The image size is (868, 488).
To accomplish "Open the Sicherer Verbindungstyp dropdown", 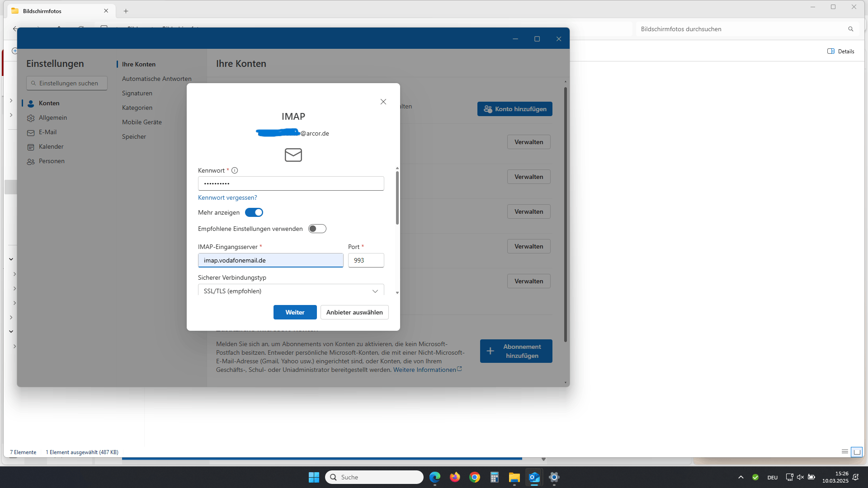I will 291,291.
